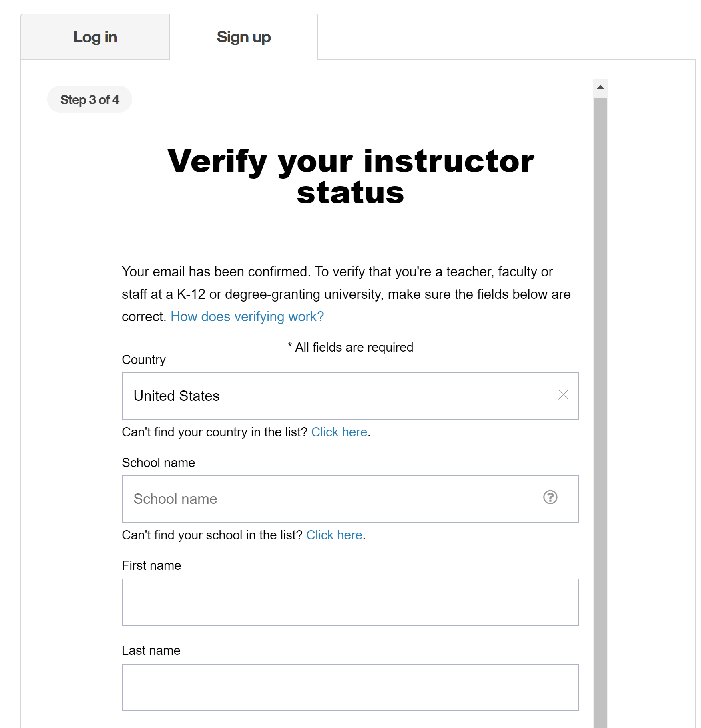
Task: Click the question mark icon in School name
Action: [x=550, y=498]
